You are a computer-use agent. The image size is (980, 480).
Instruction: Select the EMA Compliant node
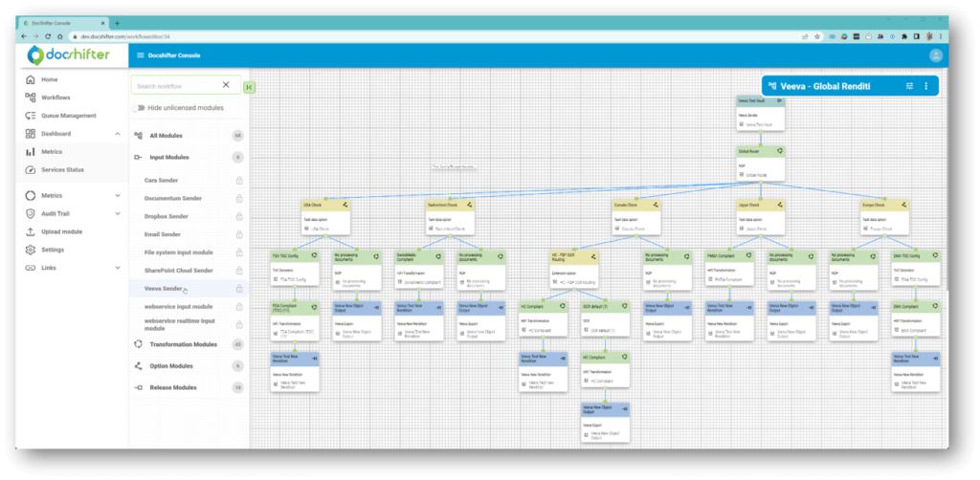(x=916, y=321)
